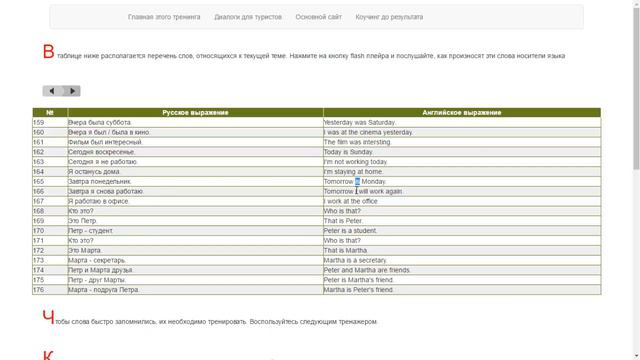Image resolution: width=640 pixels, height=360 pixels.
Task: Click the scrollbar down arrow at bottom
Action: (x=636, y=356)
